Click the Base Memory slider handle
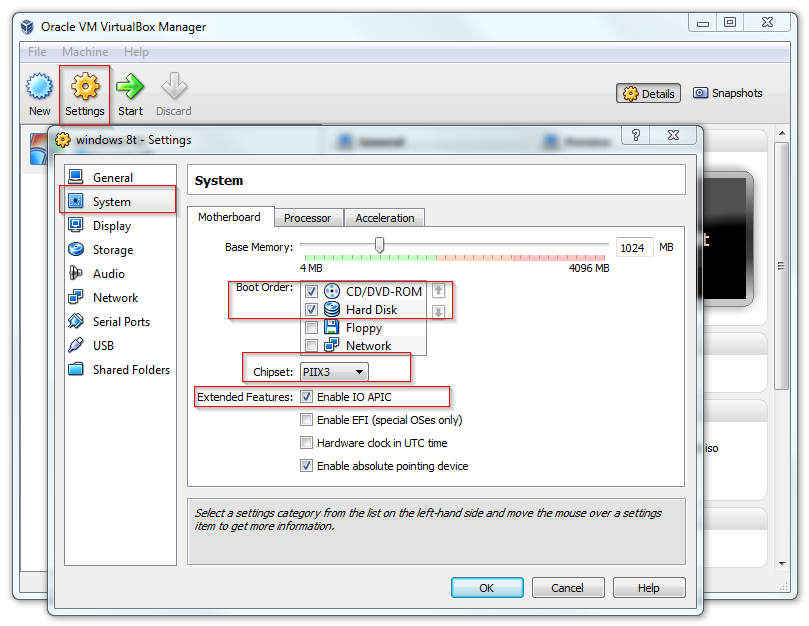Viewport: 809px width, 626px height. pos(379,245)
